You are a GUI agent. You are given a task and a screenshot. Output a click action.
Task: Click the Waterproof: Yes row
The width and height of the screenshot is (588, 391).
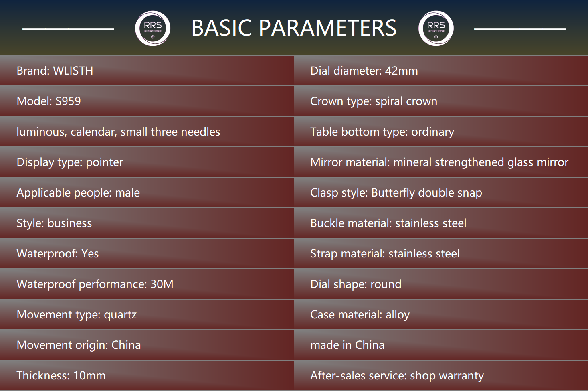(58, 254)
